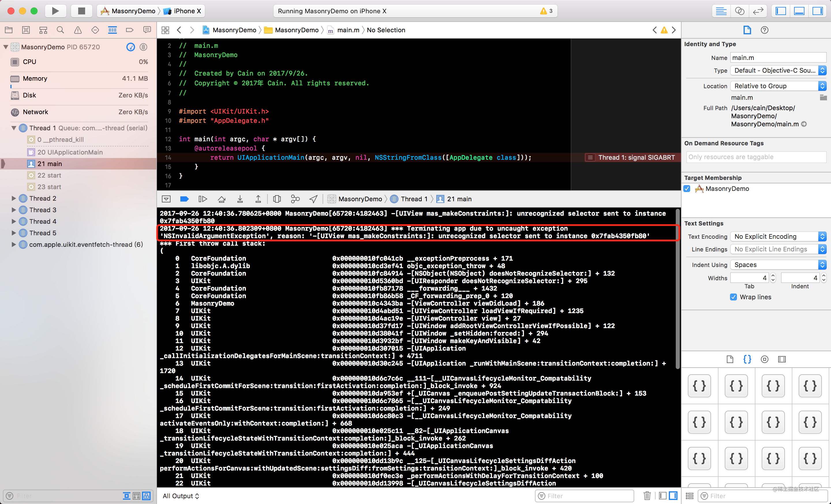Step out in debug bar
This screenshot has width=831, height=504.
click(258, 199)
